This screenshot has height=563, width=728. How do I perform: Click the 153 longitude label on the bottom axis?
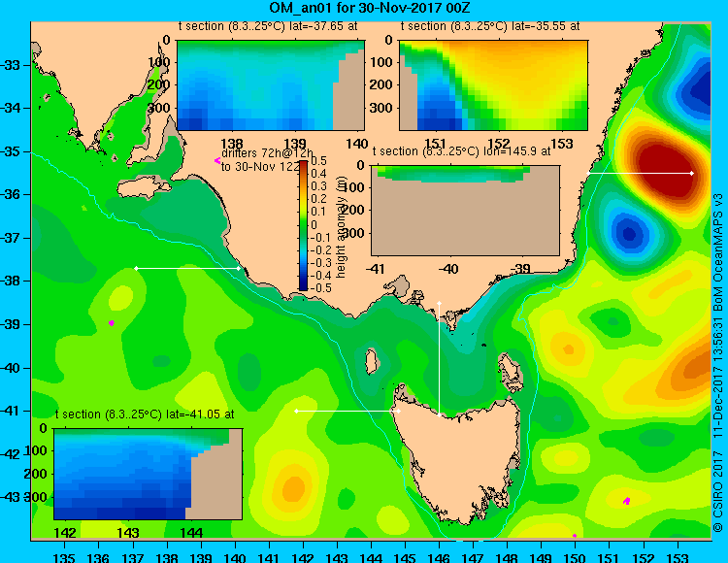678,557
